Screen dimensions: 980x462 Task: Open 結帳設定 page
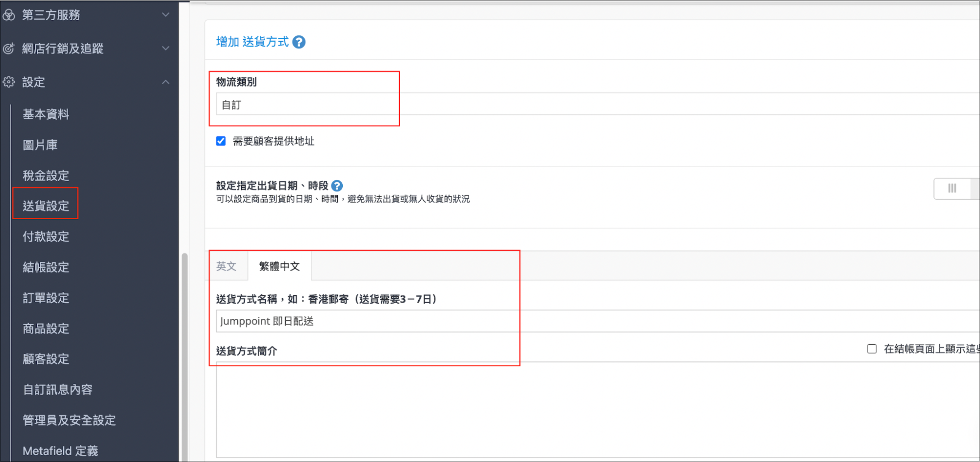[x=46, y=267]
